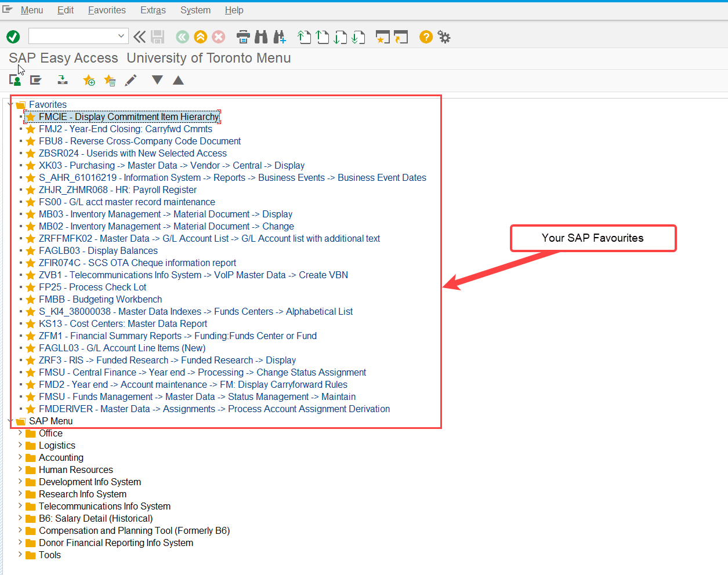Open SAP Business Workplace icon
This screenshot has width=728, height=575.
62,80
